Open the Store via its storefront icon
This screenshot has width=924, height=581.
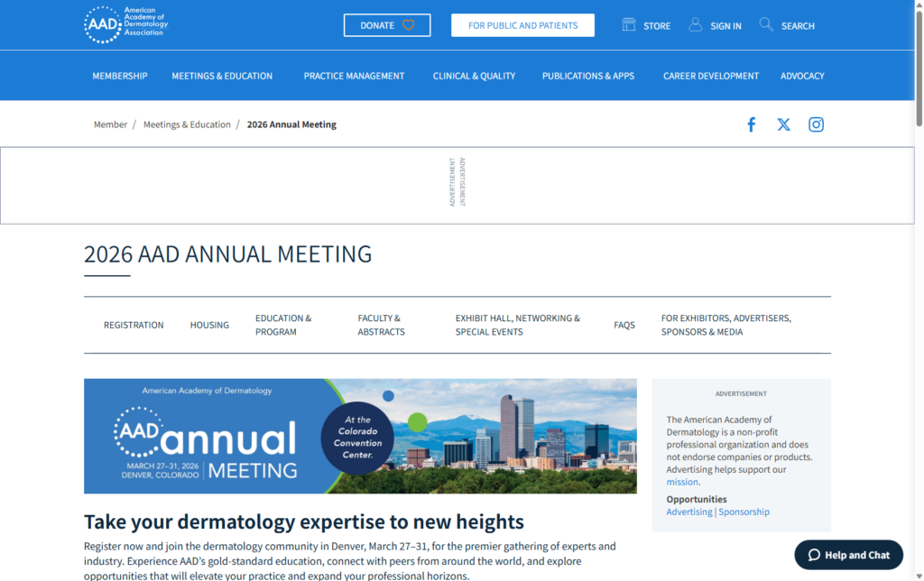point(628,24)
